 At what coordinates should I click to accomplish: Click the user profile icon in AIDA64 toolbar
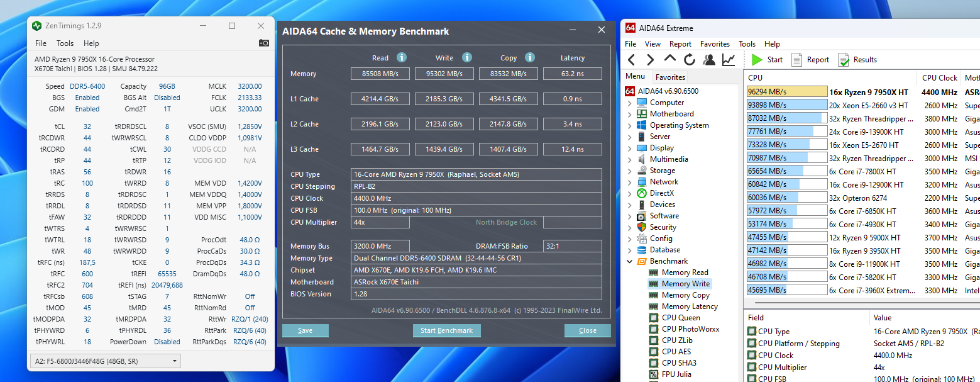click(709, 60)
